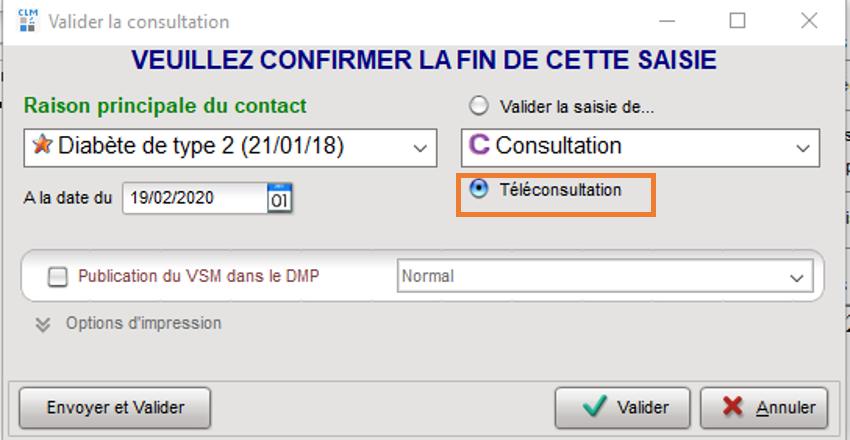Viewport: 850px width, 440px height.
Task: Enable Publication du VSM dans le DMP
Action: [57, 276]
